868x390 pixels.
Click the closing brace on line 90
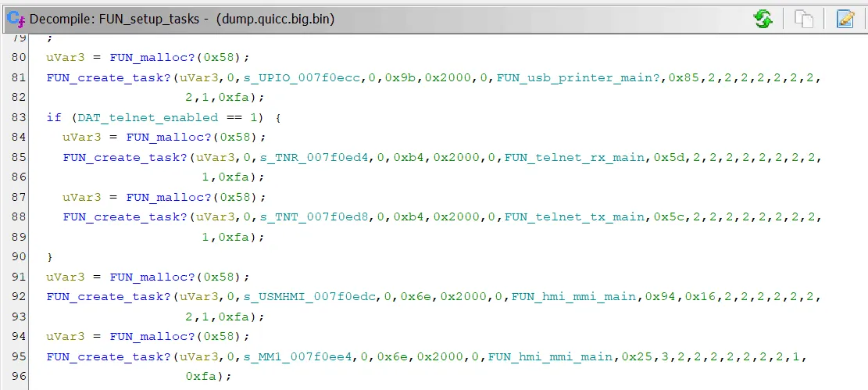(x=50, y=256)
